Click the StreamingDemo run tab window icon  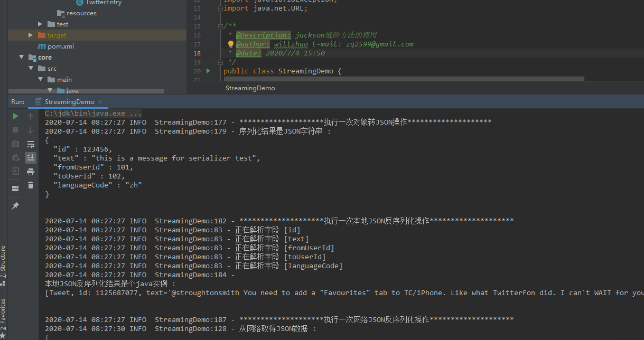pyautogui.click(x=39, y=102)
